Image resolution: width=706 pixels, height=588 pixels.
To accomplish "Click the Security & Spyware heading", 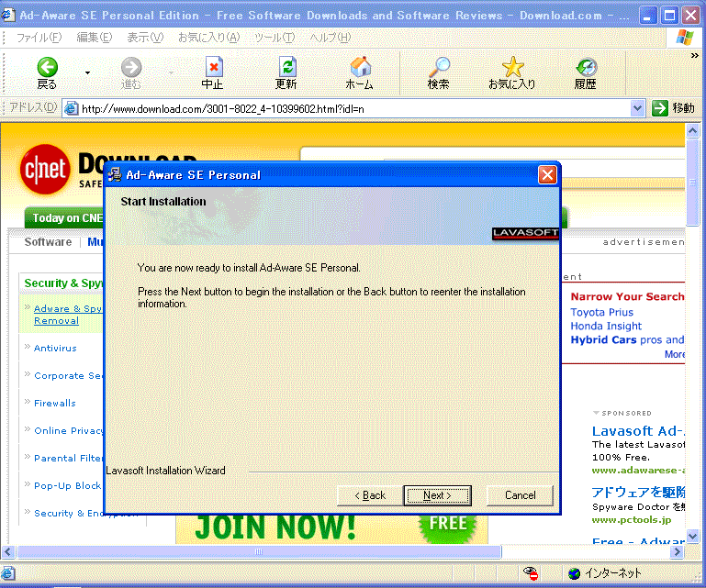I will [63, 283].
